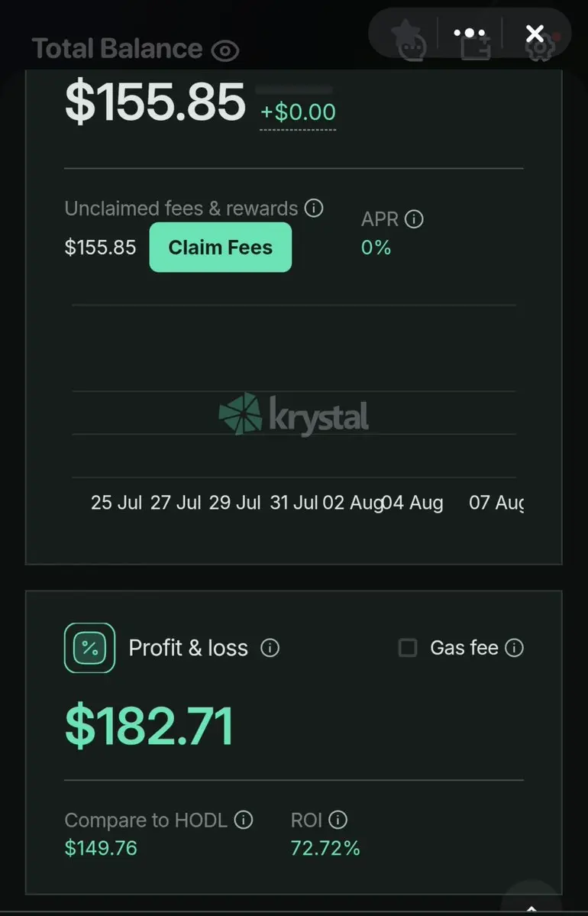Open the Compare to HODL info icon
This screenshot has height=916, width=588.
(244, 820)
